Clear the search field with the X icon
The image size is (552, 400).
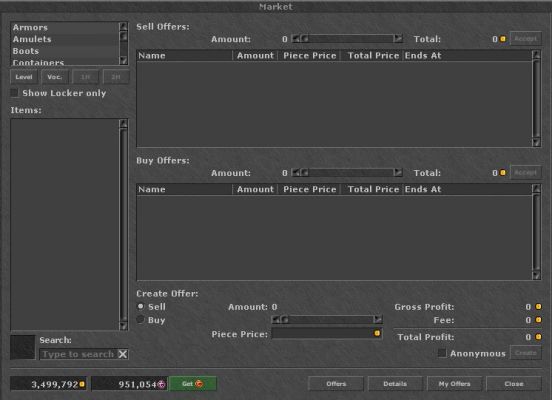(x=123, y=354)
